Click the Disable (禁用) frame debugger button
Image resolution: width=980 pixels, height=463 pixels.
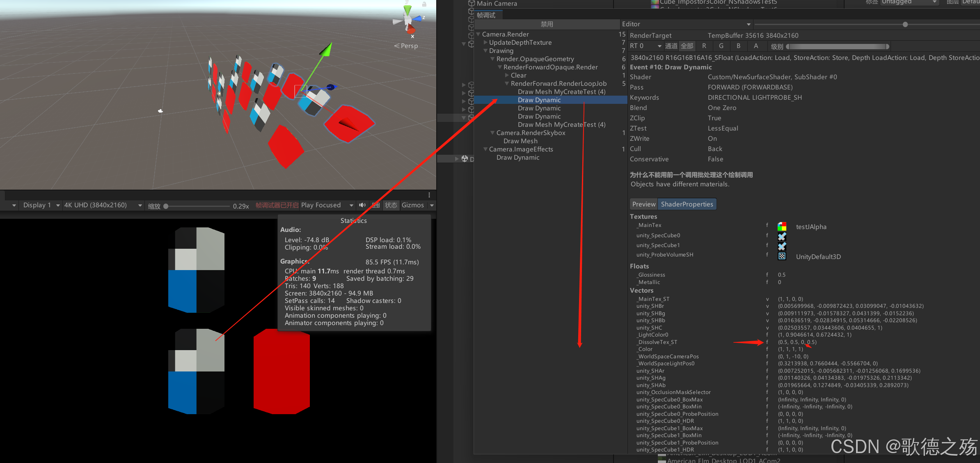point(547,24)
